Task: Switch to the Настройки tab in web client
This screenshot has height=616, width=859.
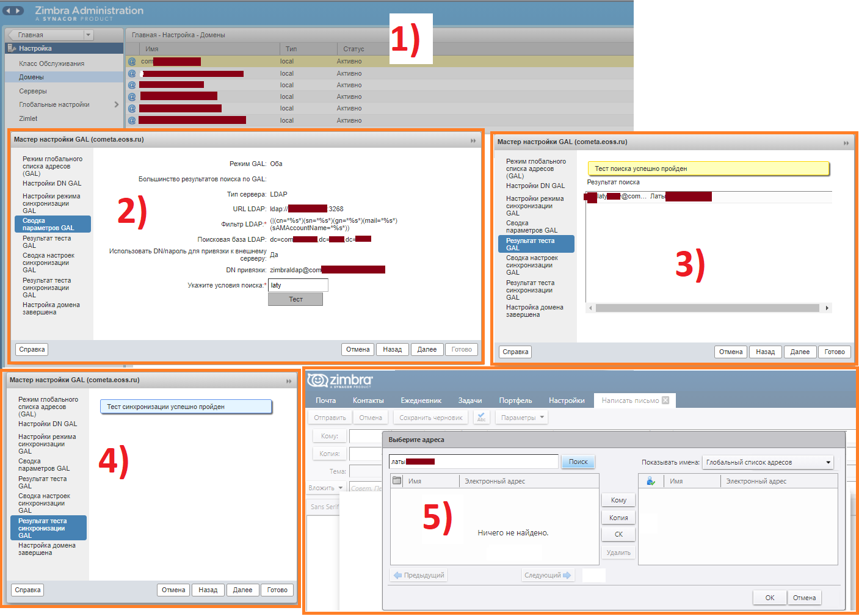Action: (x=567, y=400)
